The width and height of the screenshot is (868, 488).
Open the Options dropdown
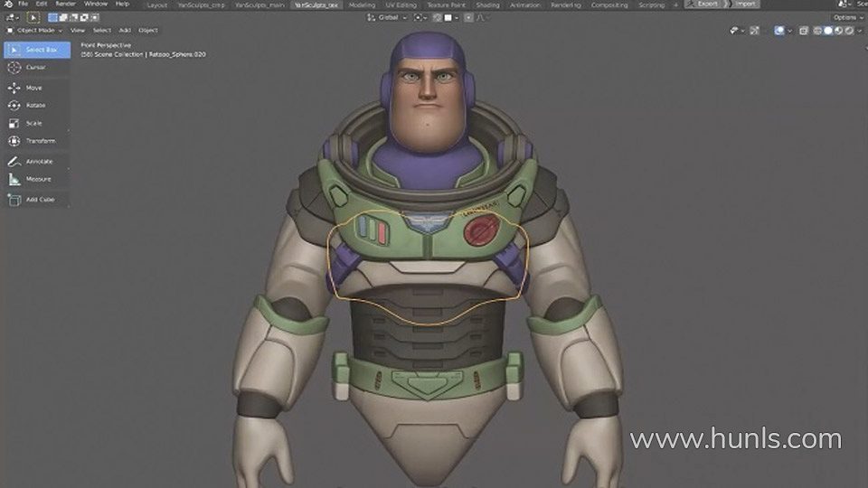pos(847,18)
